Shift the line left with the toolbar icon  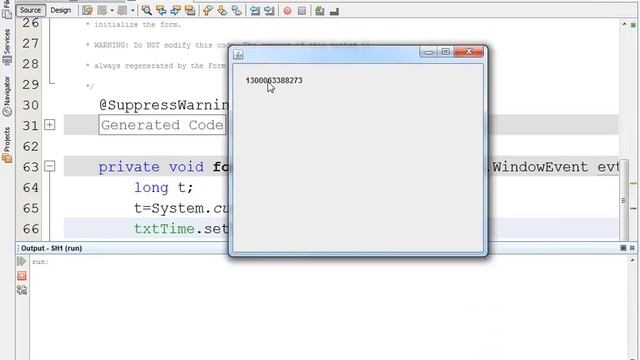(255, 11)
